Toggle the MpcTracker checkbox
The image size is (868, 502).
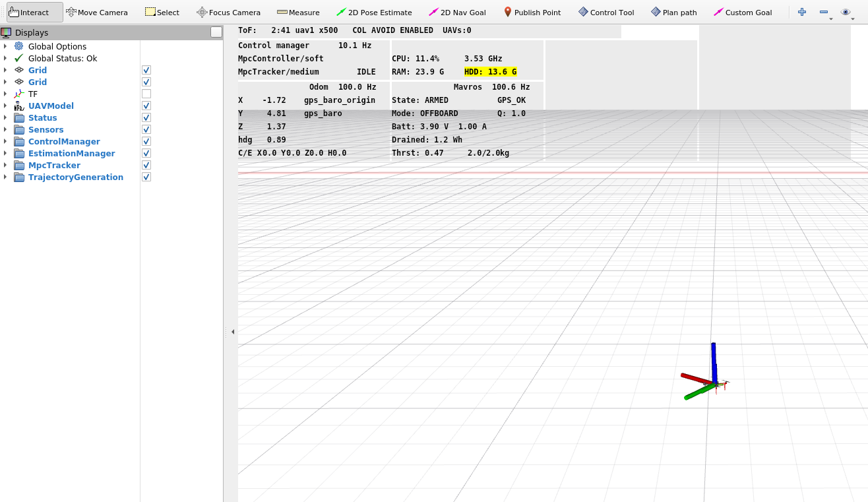point(146,165)
